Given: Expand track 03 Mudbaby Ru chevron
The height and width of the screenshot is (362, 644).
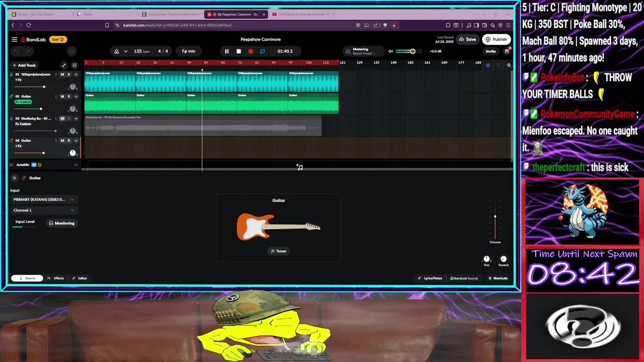Looking at the screenshot, I should (x=76, y=119).
